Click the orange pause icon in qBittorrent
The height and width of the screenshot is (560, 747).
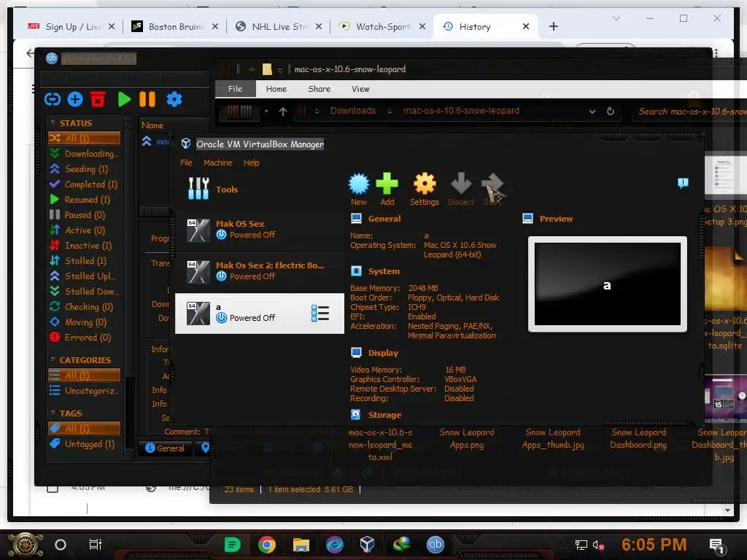pos(147,99)
